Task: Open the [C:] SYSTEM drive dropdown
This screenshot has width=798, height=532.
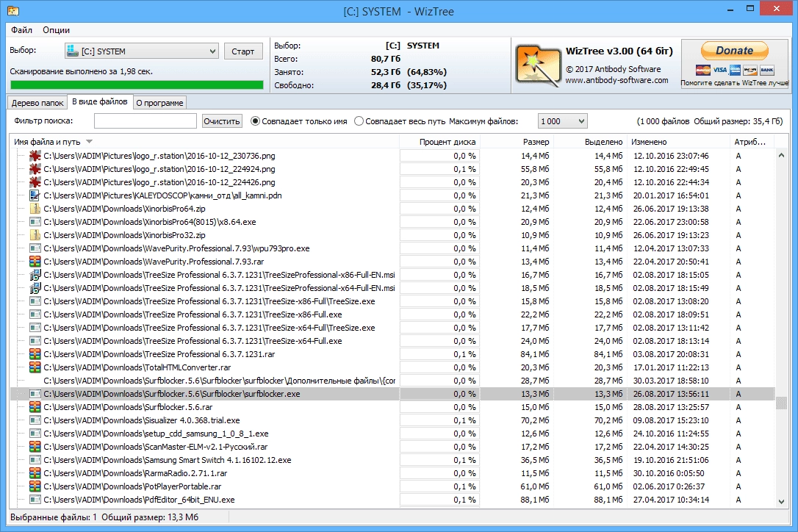Action: (x=142, y=51)
